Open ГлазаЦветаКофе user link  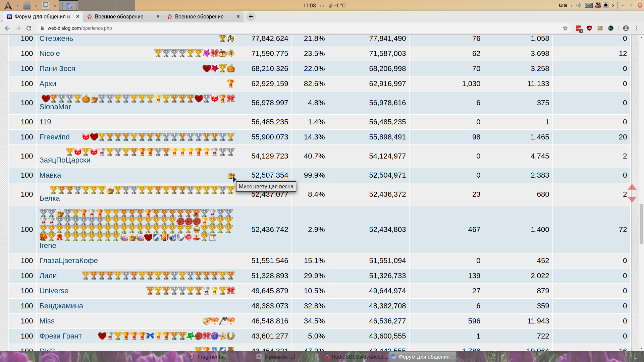pos(69,260)
